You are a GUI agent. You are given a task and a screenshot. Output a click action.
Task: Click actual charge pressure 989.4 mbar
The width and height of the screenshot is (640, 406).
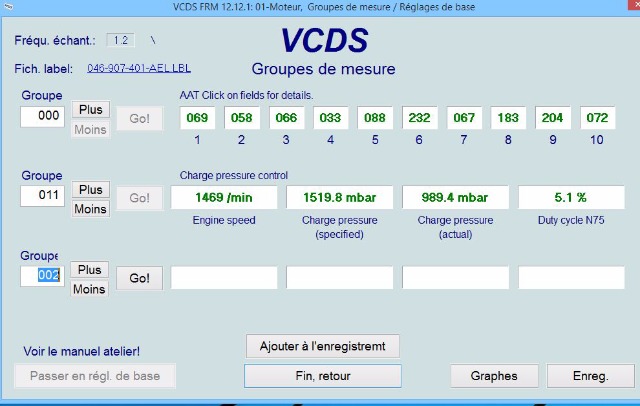456,197
